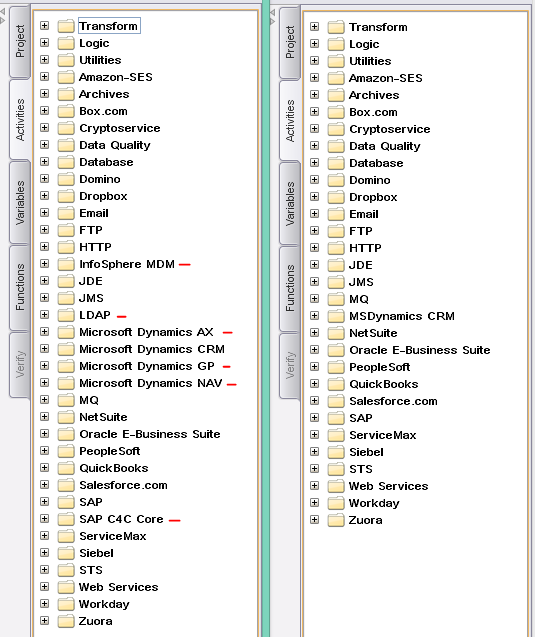Click the SAP C4C Core folder icon
The image size is (535, 637).
66,519
